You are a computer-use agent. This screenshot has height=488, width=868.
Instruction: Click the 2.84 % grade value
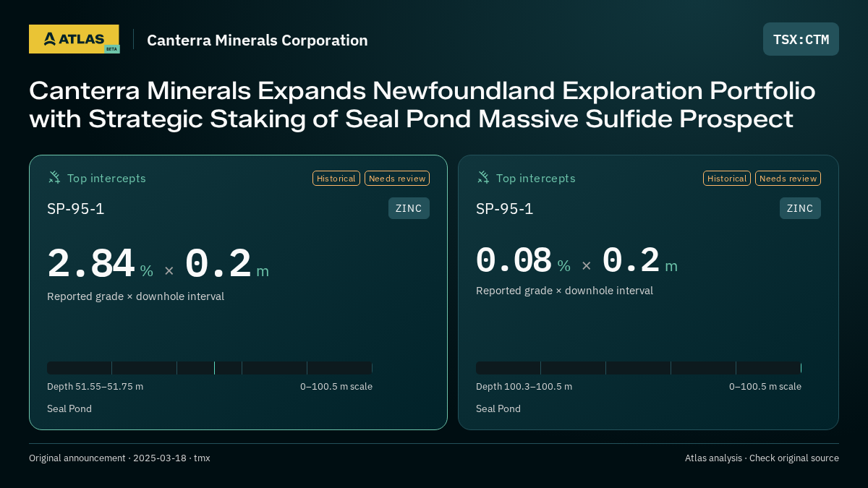coord(101,265)
